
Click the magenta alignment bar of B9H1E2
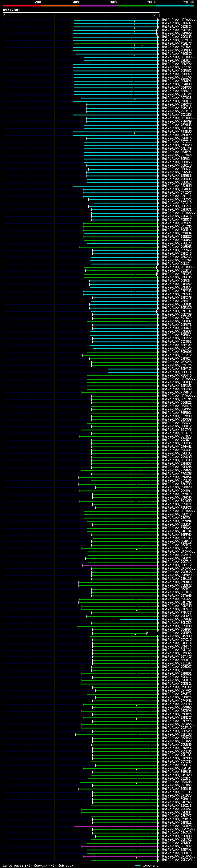tap(120, 565)
